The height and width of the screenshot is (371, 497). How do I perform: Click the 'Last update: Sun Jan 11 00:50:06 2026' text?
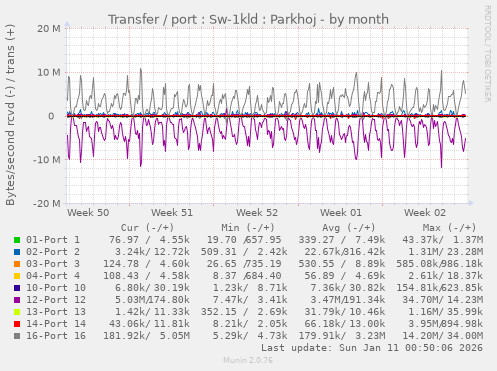tap(372, 348)
